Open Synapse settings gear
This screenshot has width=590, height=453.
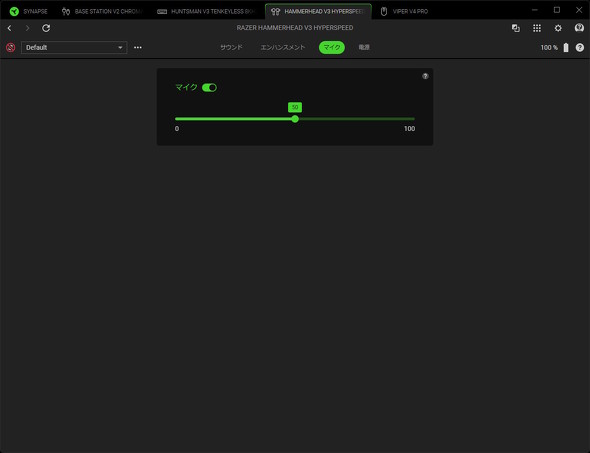click(x=558, y=28)
